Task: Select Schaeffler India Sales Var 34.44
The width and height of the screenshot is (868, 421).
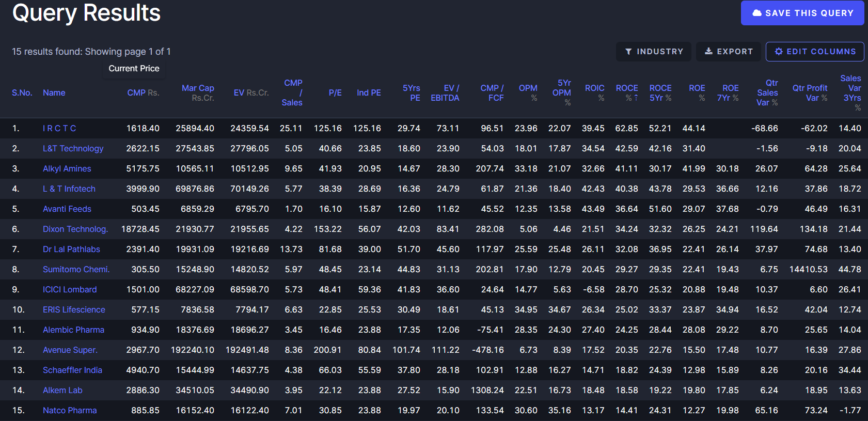Action: click(x=850, y=370)
